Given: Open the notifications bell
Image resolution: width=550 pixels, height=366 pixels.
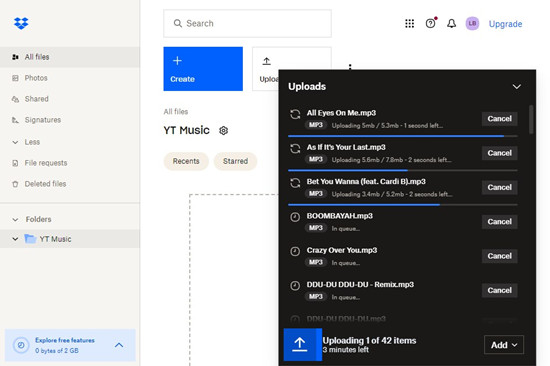Looking at the screenshot, I should pos(451,24).
